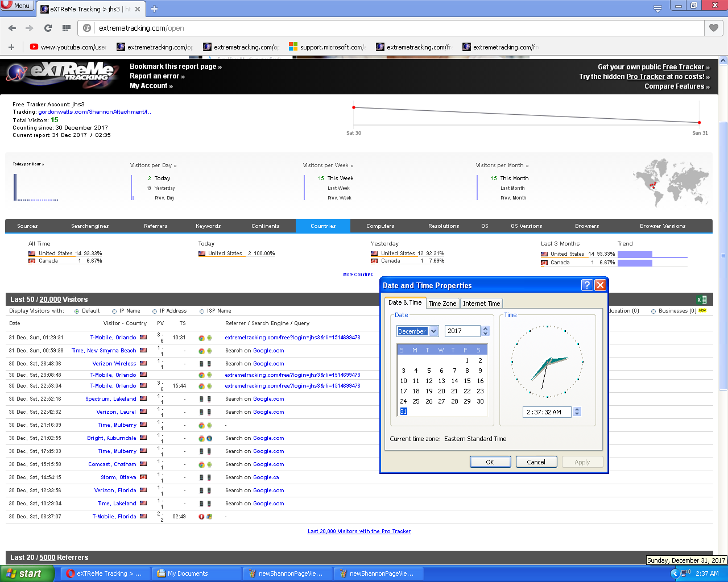Decrease the time with down stepper arrow
The height and width of the screenshot is (582, 728).
coord(577,414)
